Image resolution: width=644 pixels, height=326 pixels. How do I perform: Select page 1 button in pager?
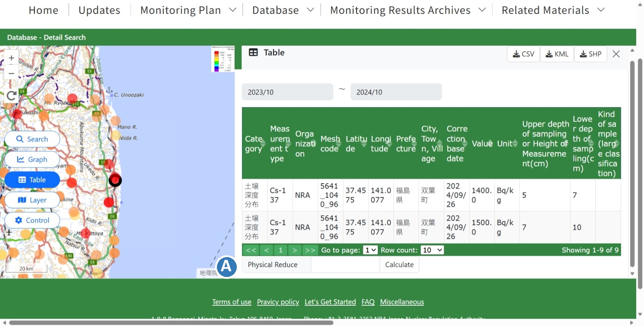pyautogui.click(x=280, y=250)
